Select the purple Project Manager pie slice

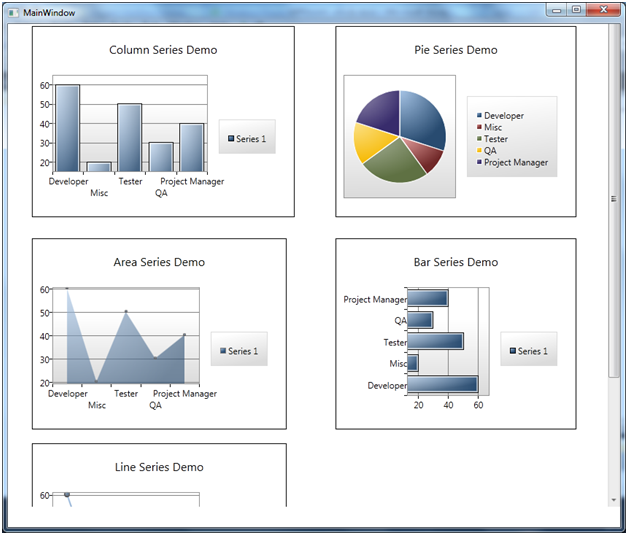pyautogui.click(x=380, y=113)
